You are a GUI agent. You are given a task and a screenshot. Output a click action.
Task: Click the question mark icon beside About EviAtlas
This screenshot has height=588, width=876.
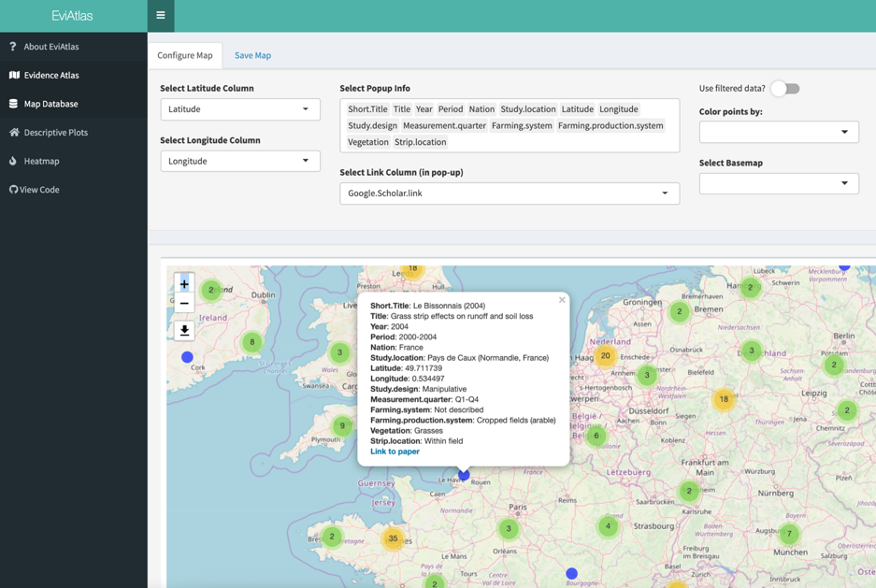click(13, 47)
